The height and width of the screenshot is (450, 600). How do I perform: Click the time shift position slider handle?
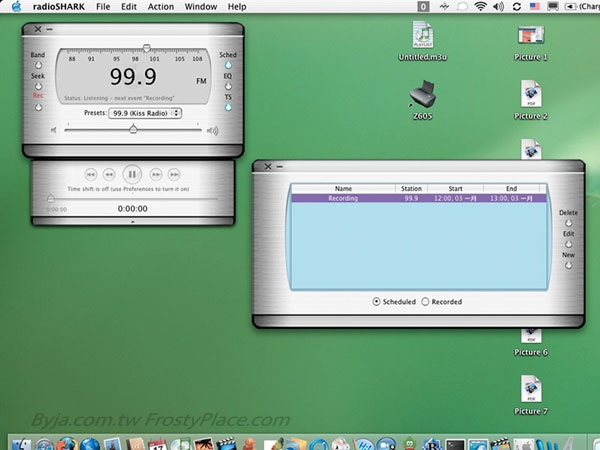[51, 198]
